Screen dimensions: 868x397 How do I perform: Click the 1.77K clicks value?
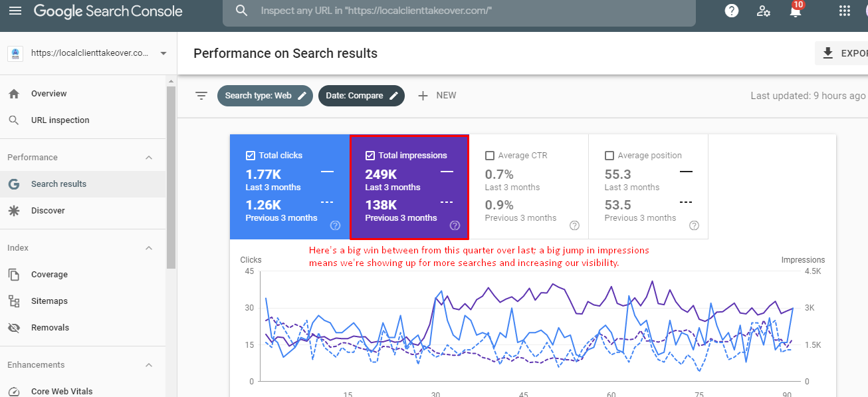coord(263,174)
